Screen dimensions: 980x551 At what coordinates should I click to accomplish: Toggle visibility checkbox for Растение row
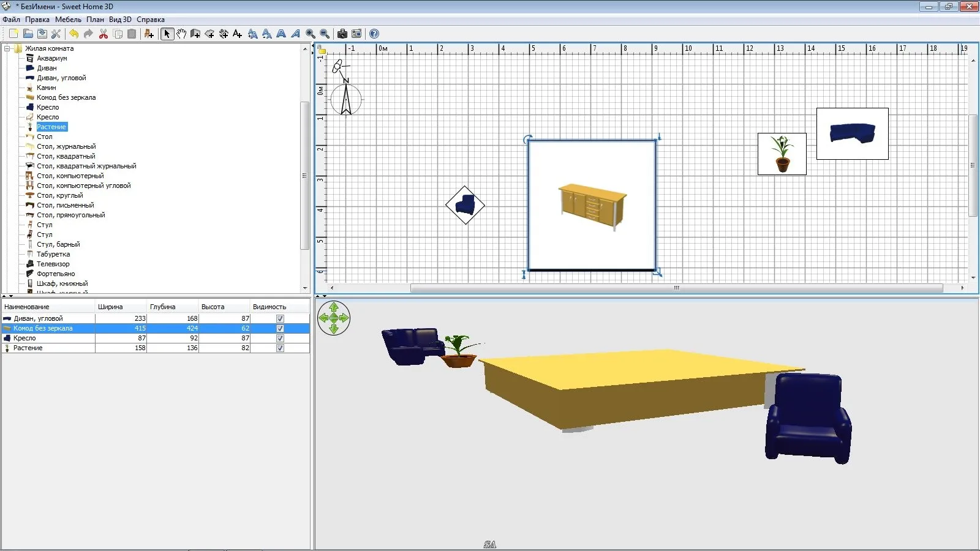point(280,348)
